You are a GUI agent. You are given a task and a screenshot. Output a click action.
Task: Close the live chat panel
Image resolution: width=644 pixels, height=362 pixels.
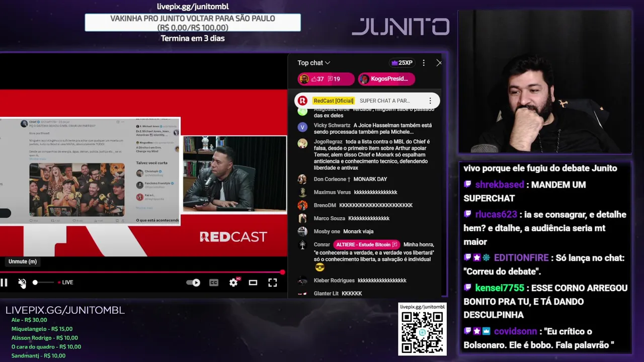tap(439, 63)
